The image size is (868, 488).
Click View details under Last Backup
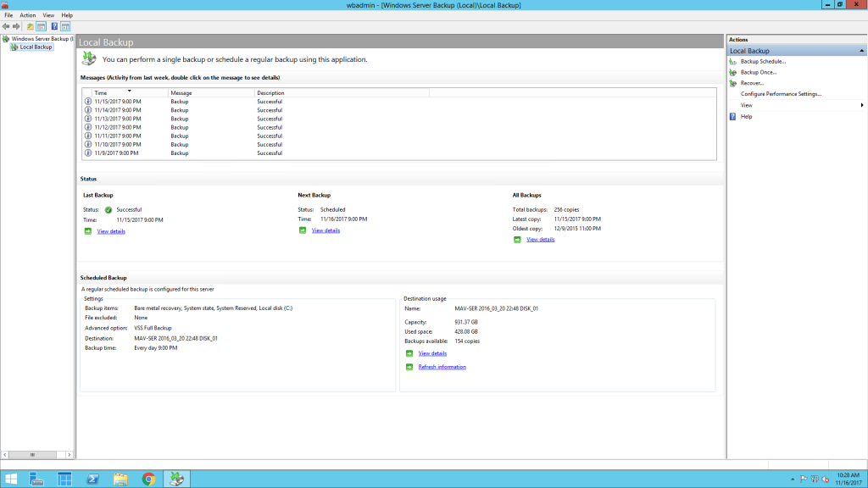click(x=111, y=231)
